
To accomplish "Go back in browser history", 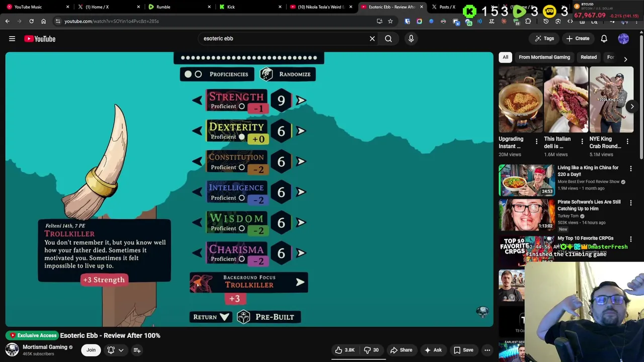I will pyautogui.click(x=7, y=21).
